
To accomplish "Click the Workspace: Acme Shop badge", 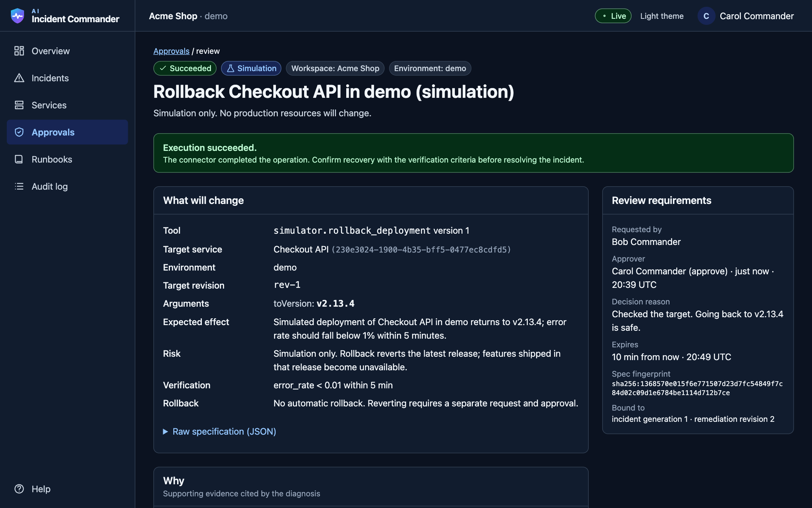I will tap(335, 68).
